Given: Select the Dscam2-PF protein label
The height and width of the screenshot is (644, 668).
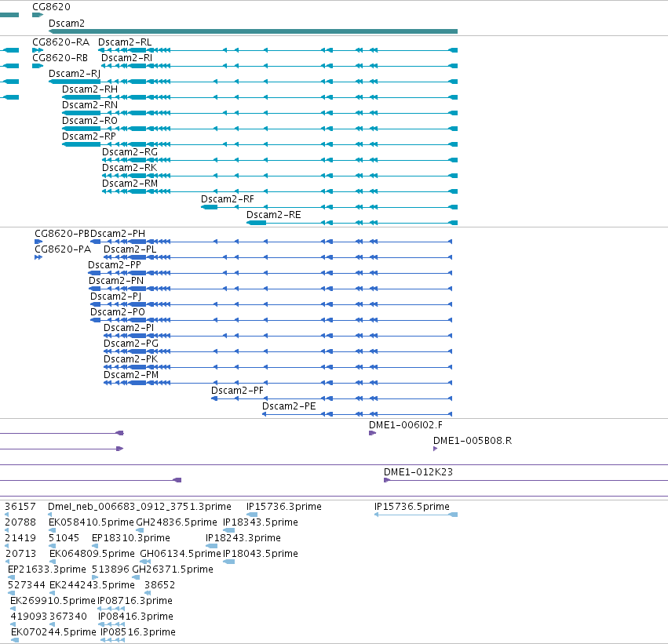Looking at the screenshot, I should coord(237,391).
